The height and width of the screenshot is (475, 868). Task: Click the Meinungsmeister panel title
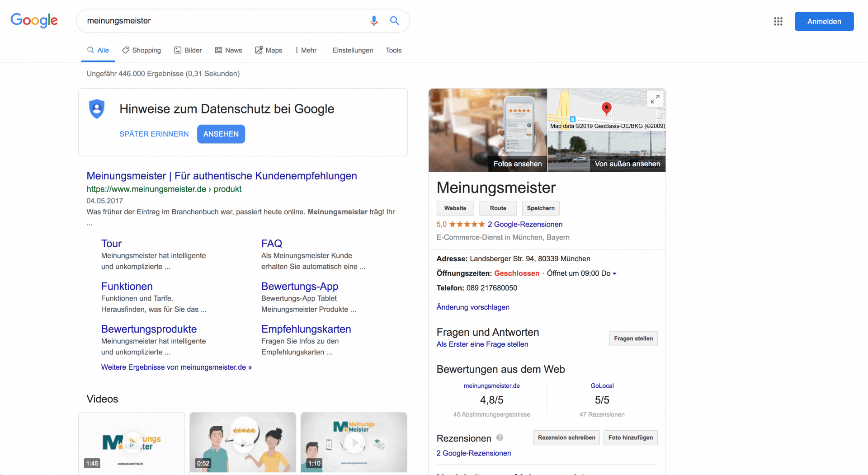(496, 188)
